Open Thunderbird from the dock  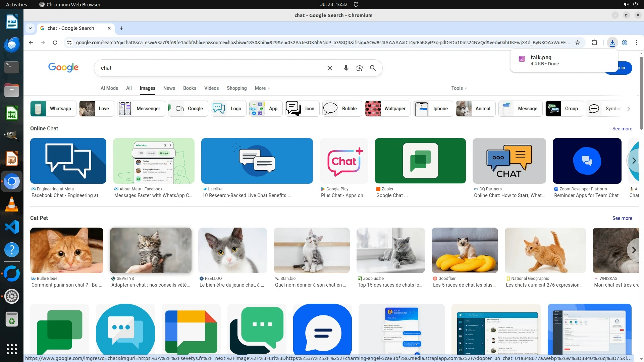click(x=12, y=45)
